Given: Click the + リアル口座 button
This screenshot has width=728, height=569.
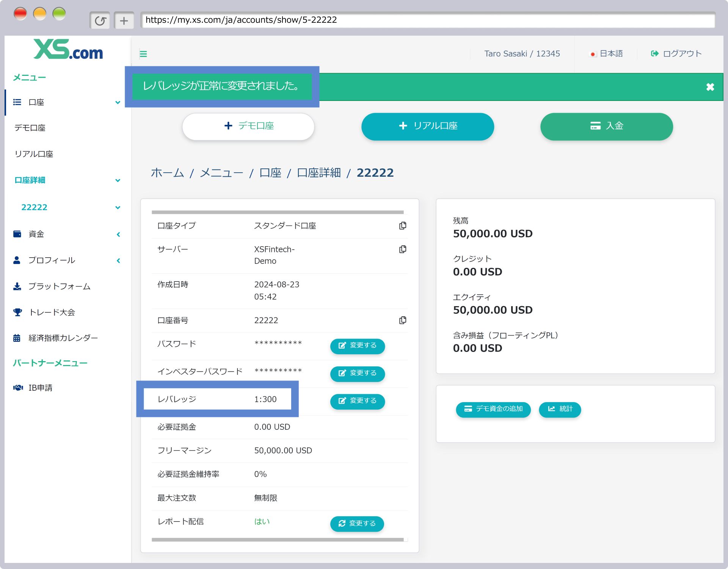Looking at the screenshot, I should coord(428,126).
